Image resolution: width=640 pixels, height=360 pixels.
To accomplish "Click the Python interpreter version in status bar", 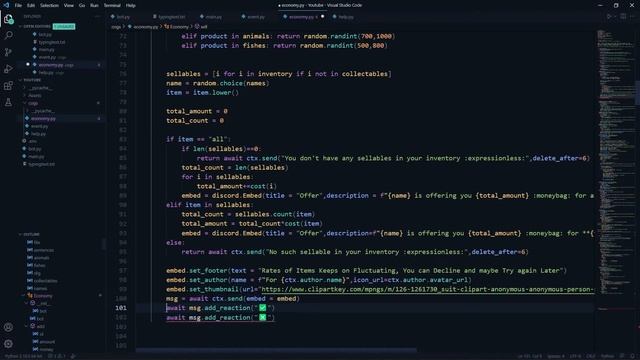I will pos(23,356).
